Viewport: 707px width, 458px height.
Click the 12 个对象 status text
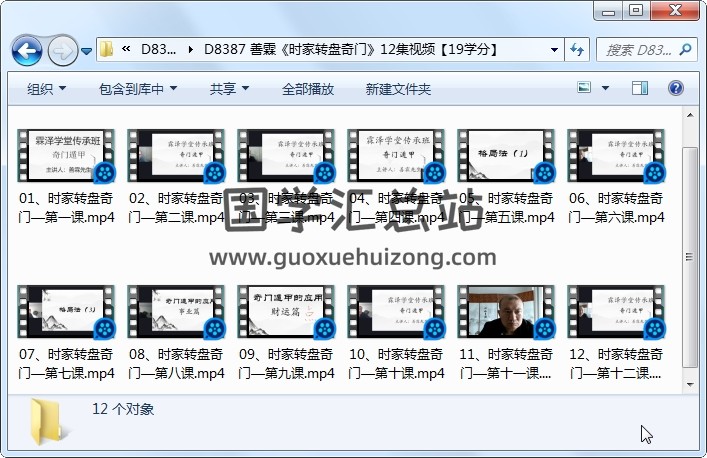coord(123,409)
